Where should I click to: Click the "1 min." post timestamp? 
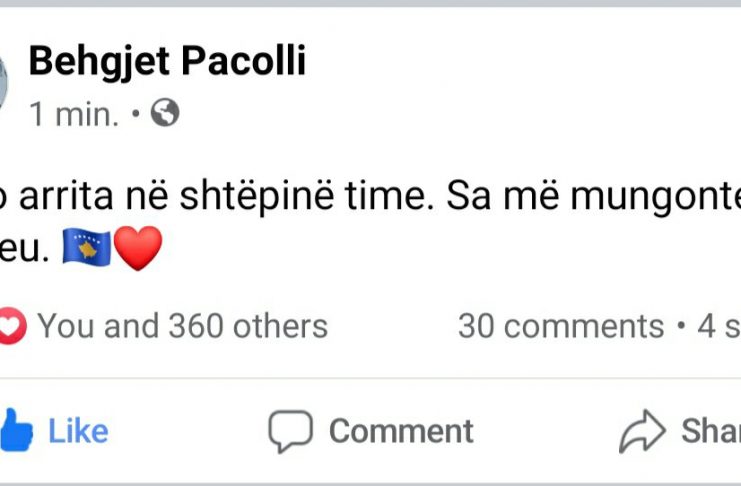74,115
